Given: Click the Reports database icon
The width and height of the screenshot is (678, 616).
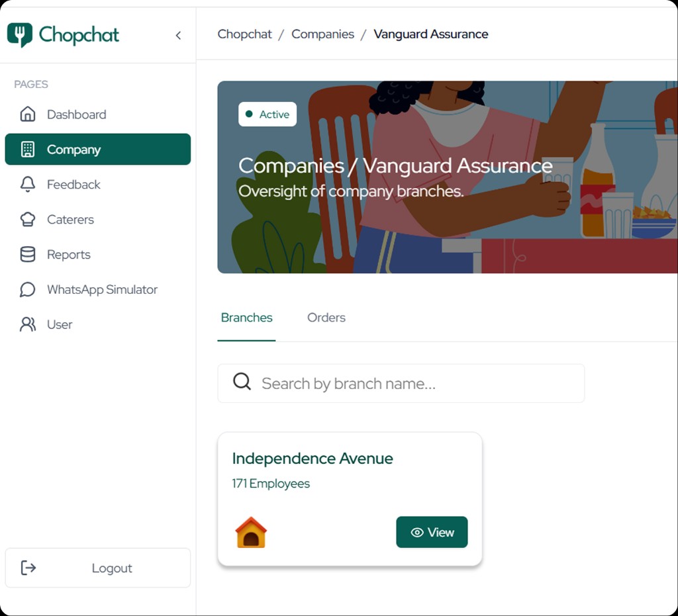Looking at the screenshot, I should [27, 254].
